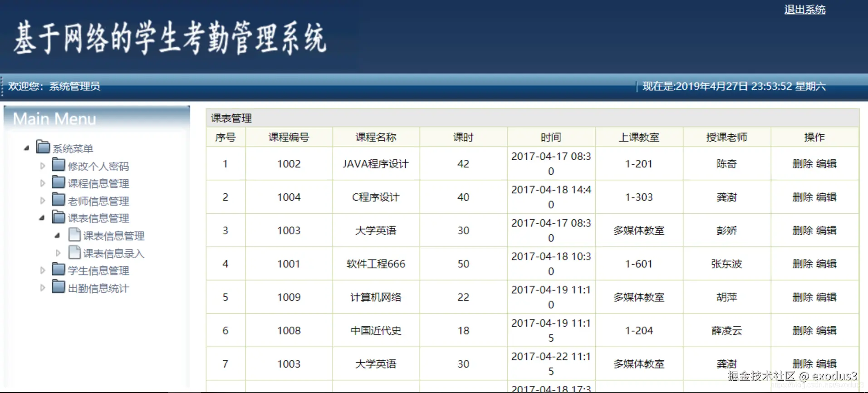
Task: Click the 课程名称 column header
Action: [376, 137]
